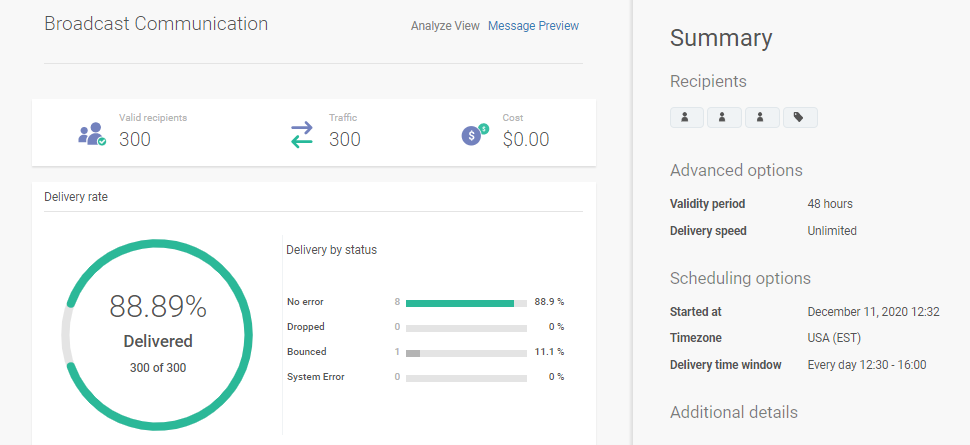Click the traffic arrows icon
This screenshot has height=445, width=970.
point(302,134)
